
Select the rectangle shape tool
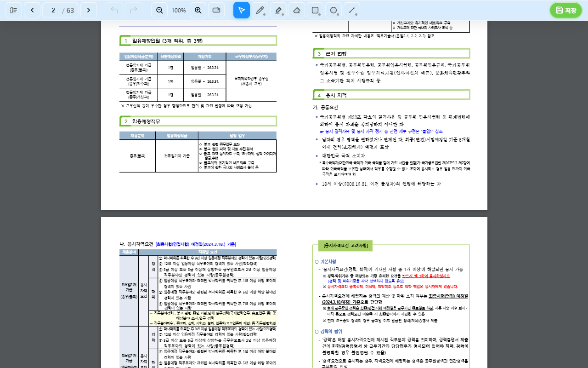315,10
